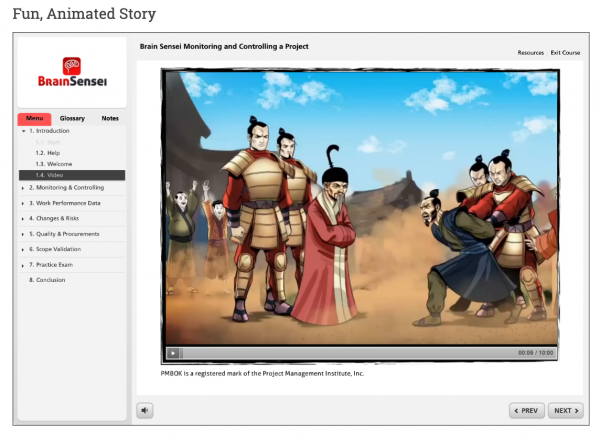
Task: Open 7. Practice Exam section
Action: [x=51, y=265]
